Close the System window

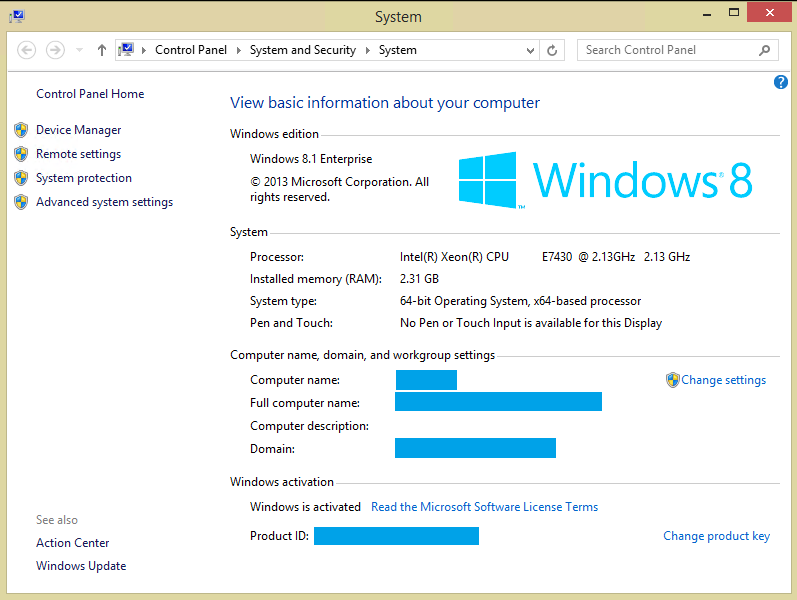pos(770,12)
